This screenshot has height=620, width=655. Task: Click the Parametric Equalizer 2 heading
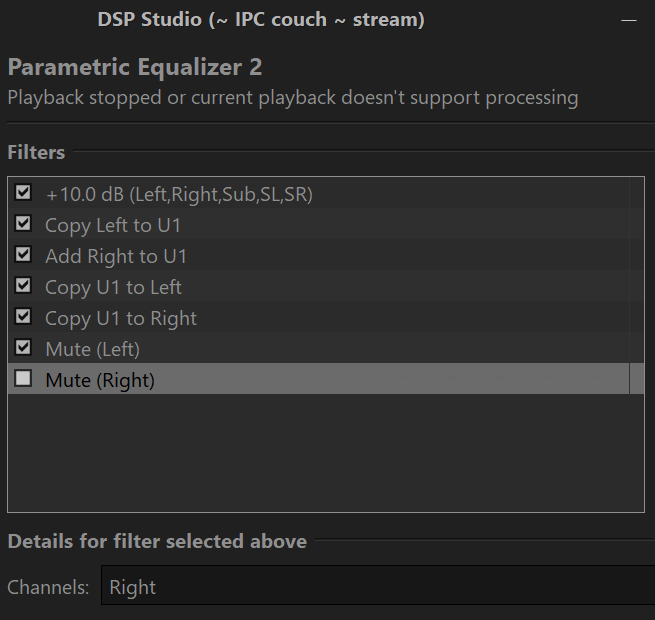click(135, 67)
